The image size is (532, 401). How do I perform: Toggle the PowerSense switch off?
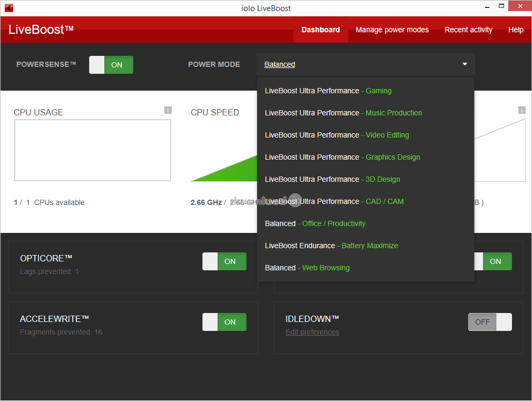click(111, 65)
